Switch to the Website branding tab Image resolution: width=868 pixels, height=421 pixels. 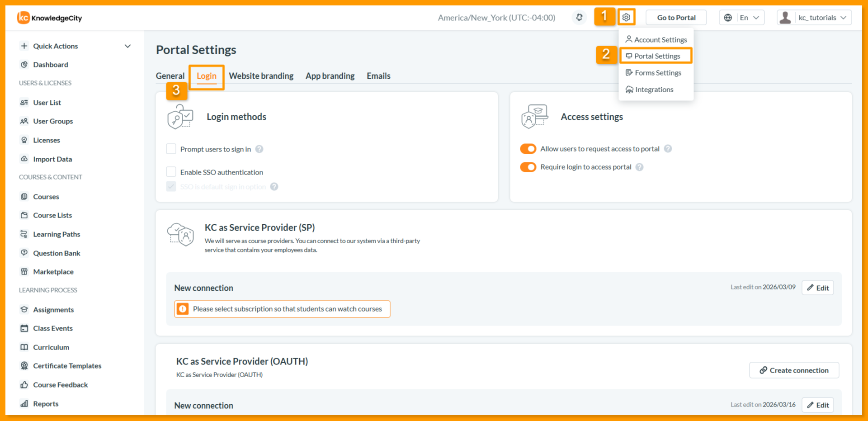tap(261, 76)
